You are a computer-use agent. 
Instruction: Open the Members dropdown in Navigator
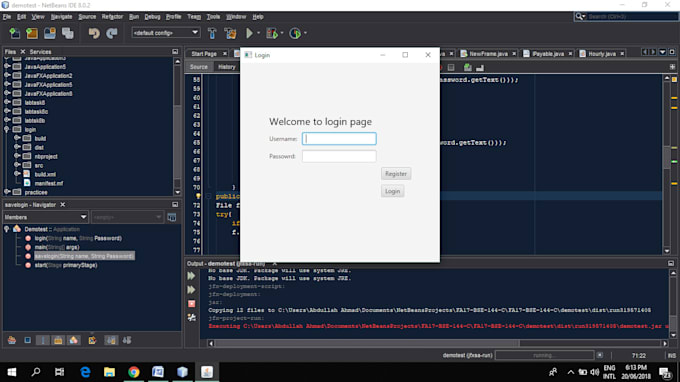point(46,217)
